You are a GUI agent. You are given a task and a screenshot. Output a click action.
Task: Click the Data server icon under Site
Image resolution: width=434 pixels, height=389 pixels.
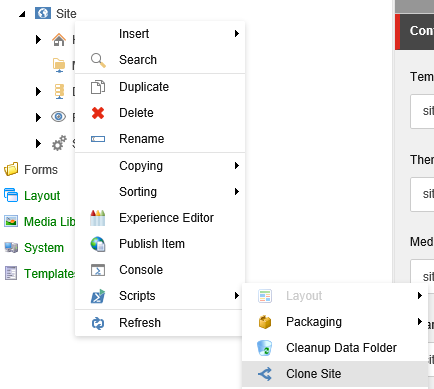click(59, 91)
